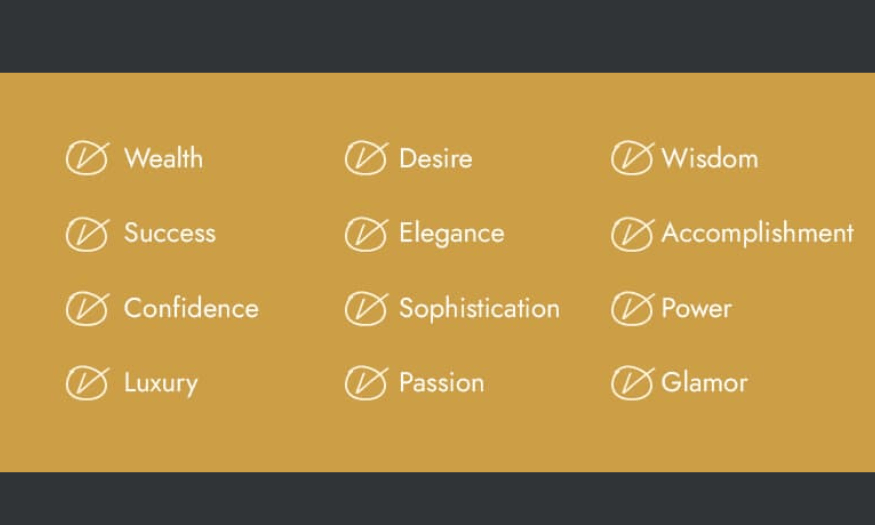Click the Wisdom text label
Image resolution: width=875 pixels, height=525 pixels.
coord(710,158)
